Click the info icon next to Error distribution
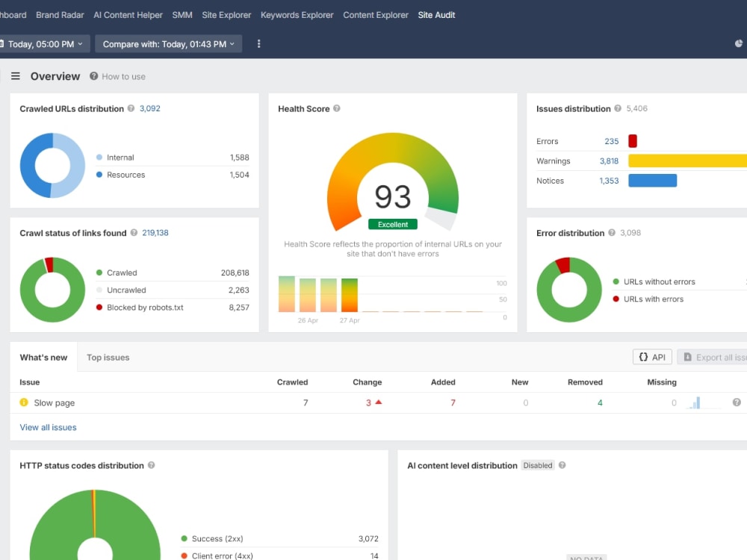747x560 pixels. pos(612,233)
